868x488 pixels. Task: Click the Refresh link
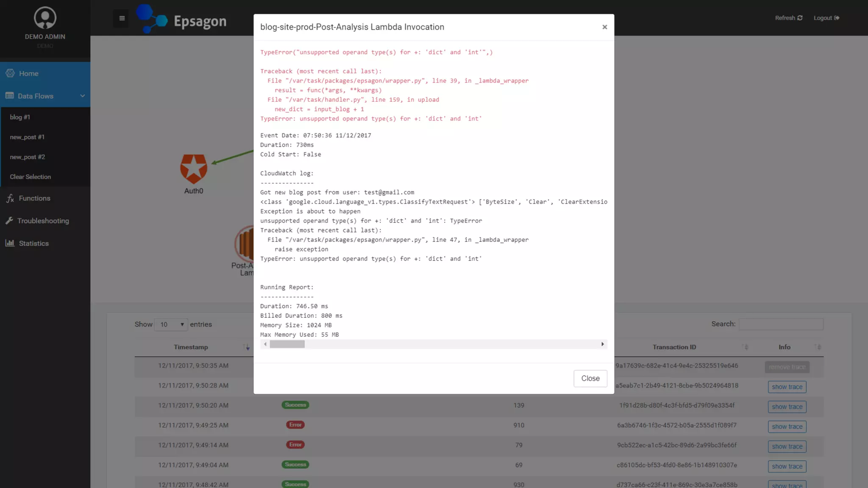click(x=788, y=18)
